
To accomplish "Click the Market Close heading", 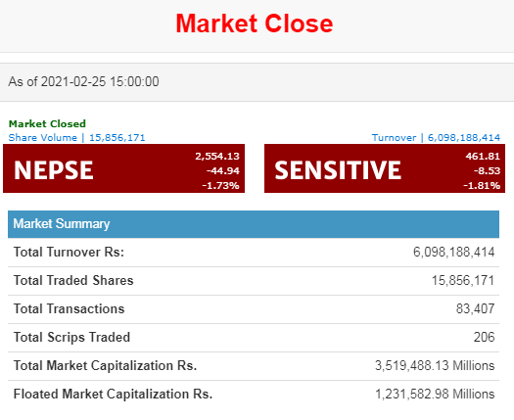I will point(255,23).
